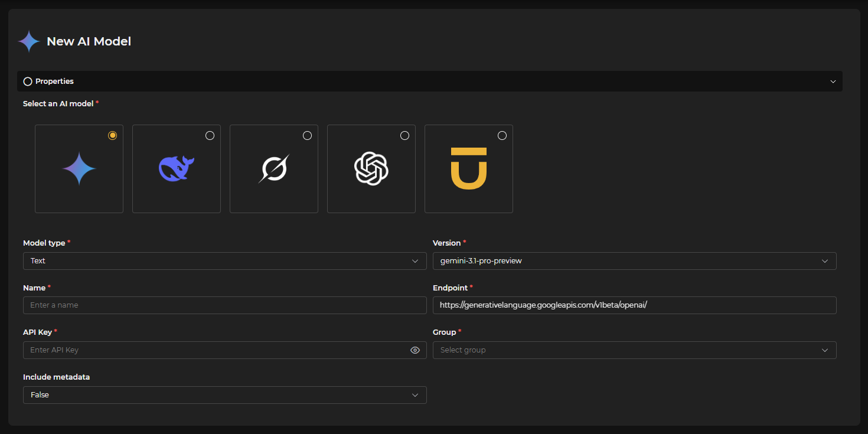Click the Model type label
868x434 pixels.
(x=44, y=243)
